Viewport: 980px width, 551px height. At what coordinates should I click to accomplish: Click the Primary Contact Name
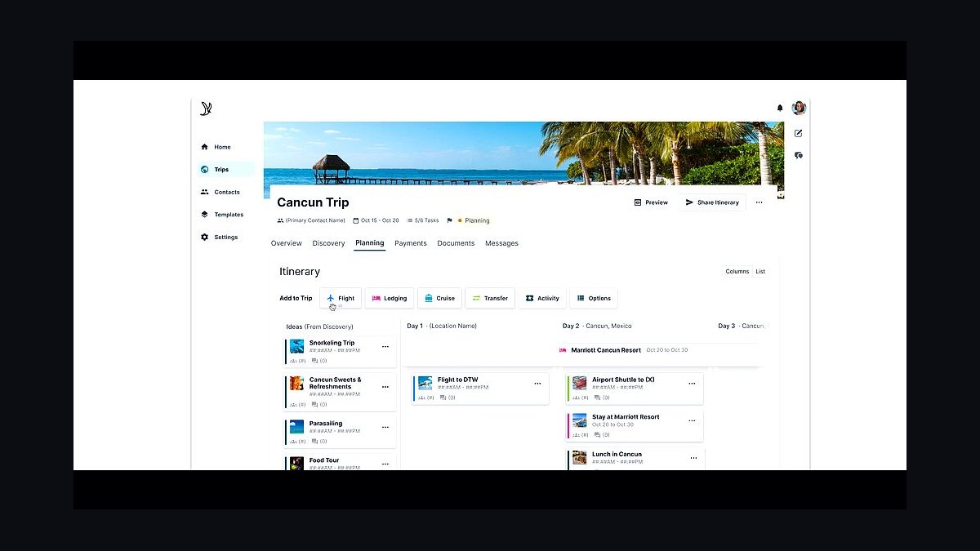click(311, 220)
